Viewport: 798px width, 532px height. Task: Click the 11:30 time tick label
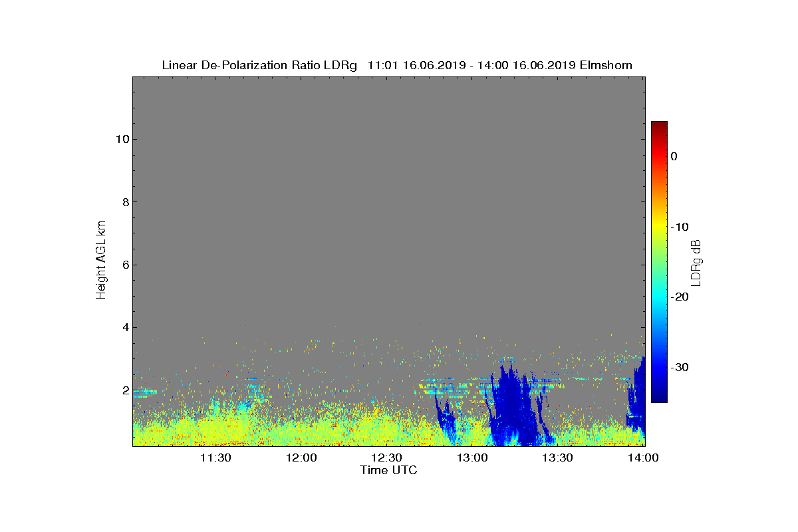[x=215, y=458]
